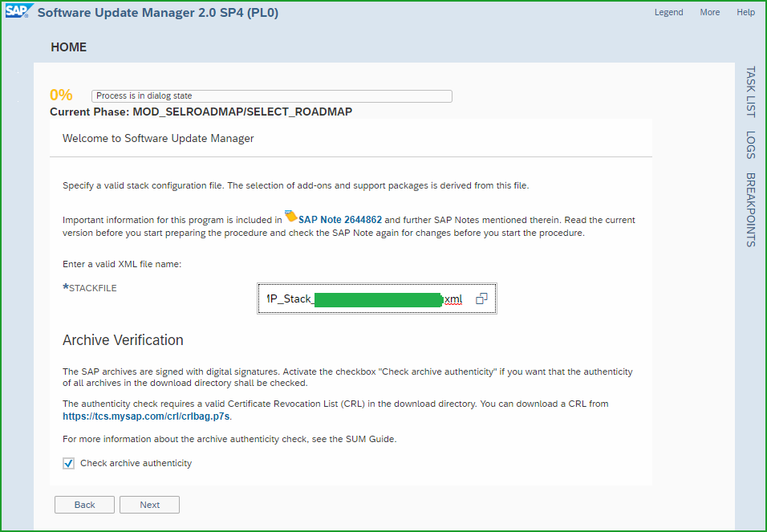The image size is (767, 532).
Task: Expand the LOGS side panel
Action: 751,145
